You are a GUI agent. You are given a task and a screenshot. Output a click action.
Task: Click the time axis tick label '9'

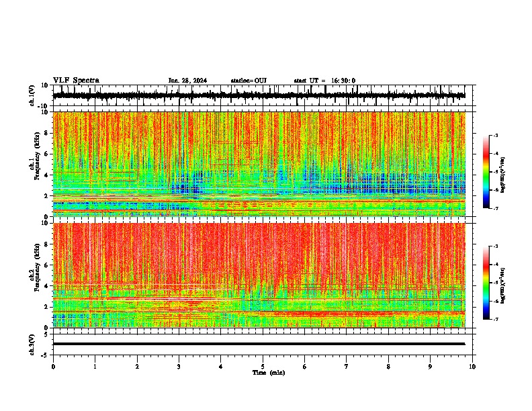pyautogui.click(x=430, y=367)
